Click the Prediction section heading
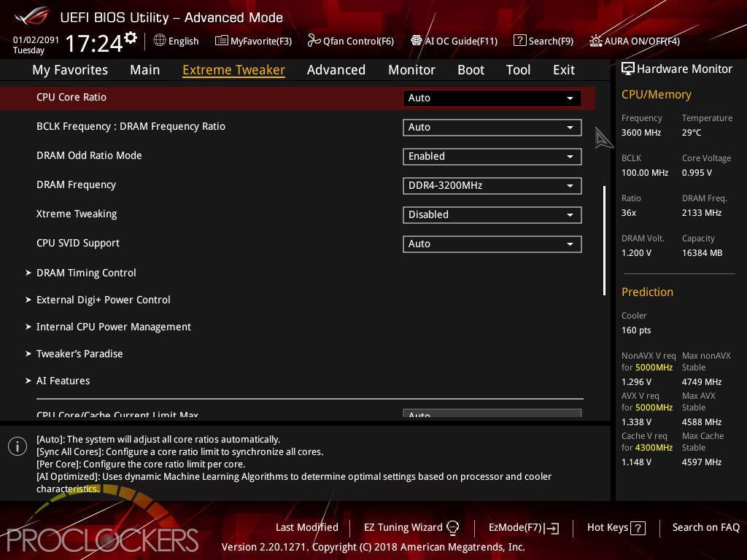This screenshot has height=560, width=747. pyautogui.click(x=648, y=292)
